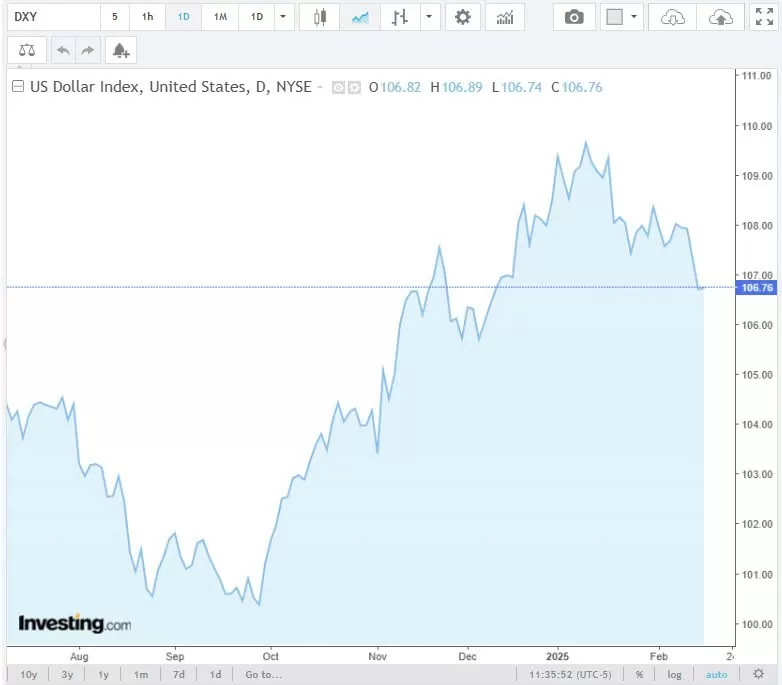Viewport: 782px width, 685px height.
Task: Click the compare symbols scale icon
Action: pyautogui.click(x=27, y=50)
